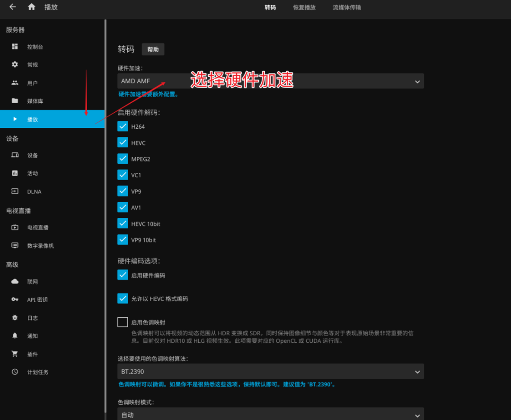Open 计划任务 in the sidebar
The width and height of the screenshot is (511, 420).
coord(52,372)
